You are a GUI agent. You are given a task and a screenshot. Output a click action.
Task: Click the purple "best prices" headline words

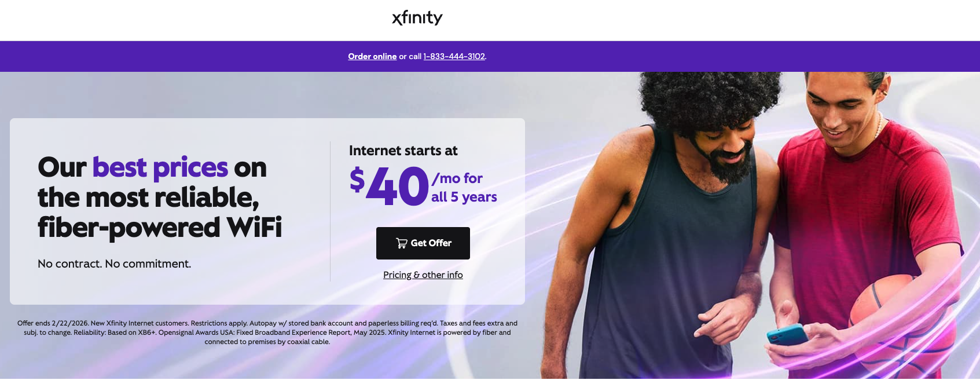(x=160, y=167)
